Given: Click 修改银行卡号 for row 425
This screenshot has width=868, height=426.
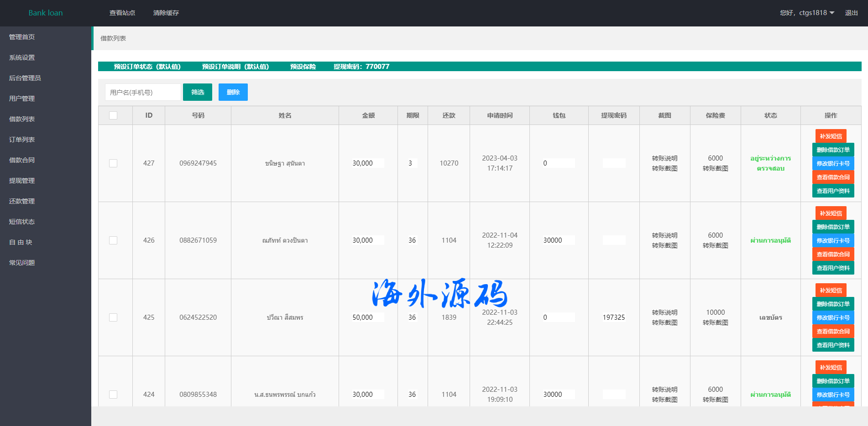Looking at the screenshot, I should point(833,317).
